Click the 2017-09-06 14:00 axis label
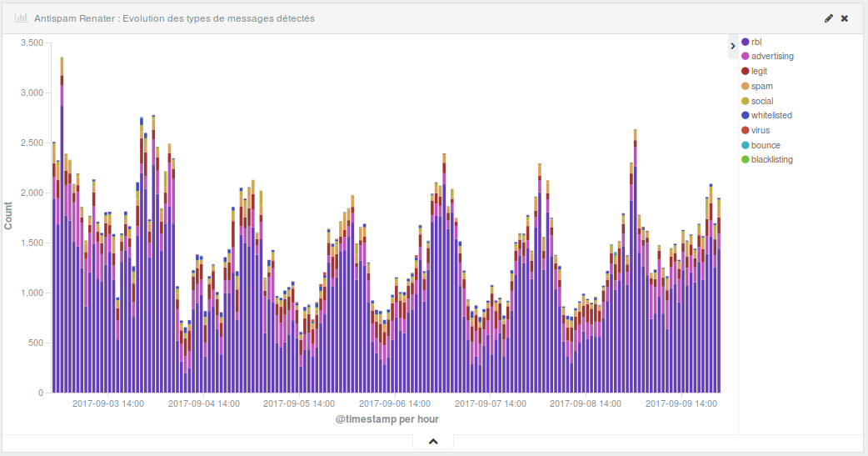 coord(395,403)
